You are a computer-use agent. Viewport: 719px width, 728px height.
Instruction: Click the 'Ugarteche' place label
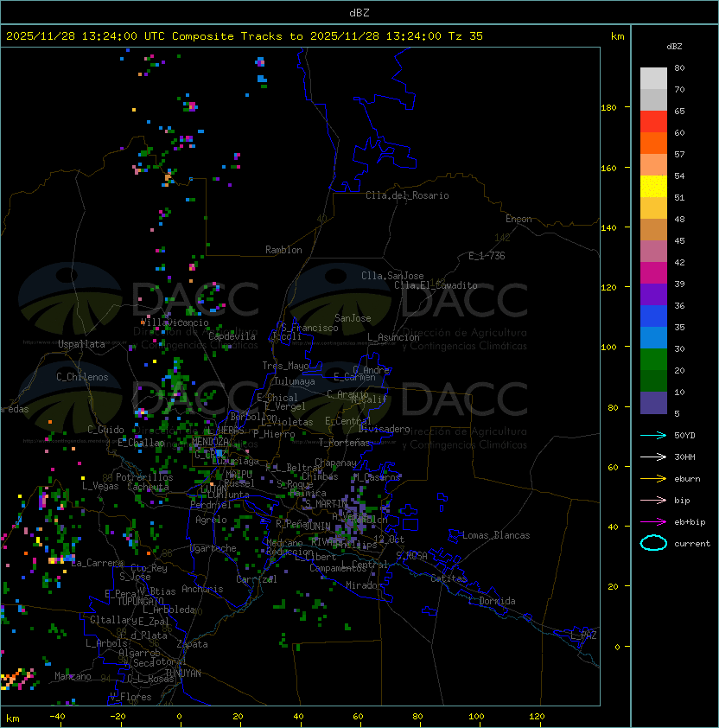point(213,548)
